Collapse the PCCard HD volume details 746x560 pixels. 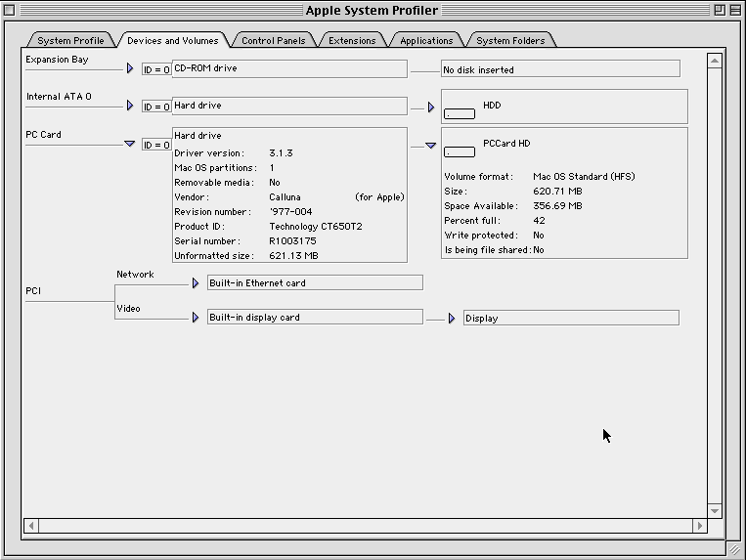[430, 146]
